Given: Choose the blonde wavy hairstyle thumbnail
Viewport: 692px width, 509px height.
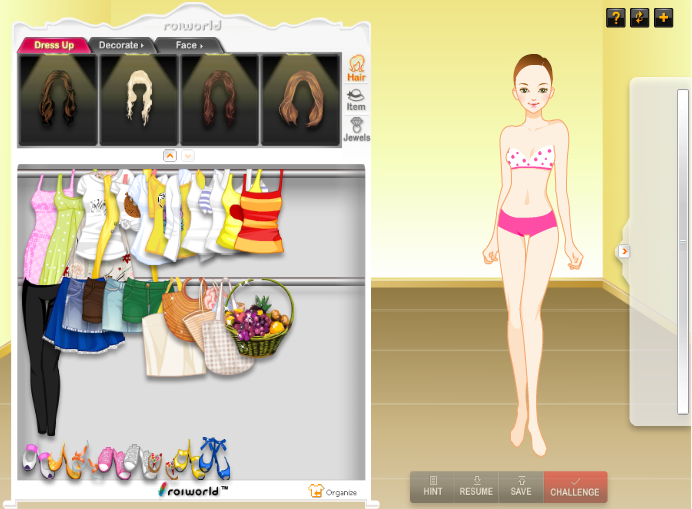Looking at the screenshot, I should (139, 99).
